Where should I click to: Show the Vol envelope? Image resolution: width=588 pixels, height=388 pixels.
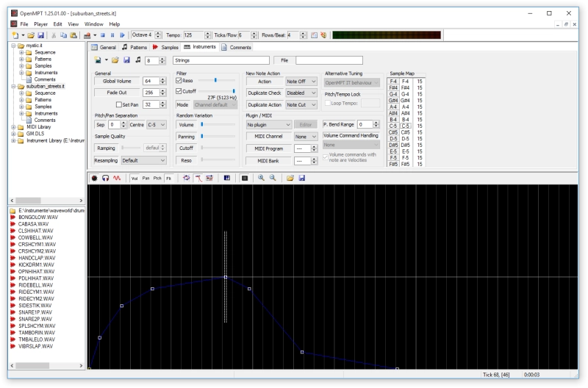[135, 179]
